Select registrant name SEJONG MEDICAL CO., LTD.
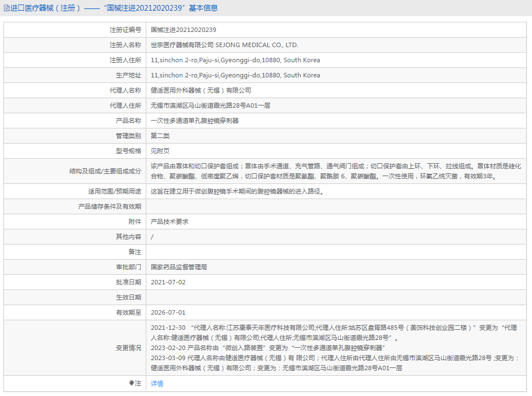Screen dimensions: 532x396 (x=257, y=45)
